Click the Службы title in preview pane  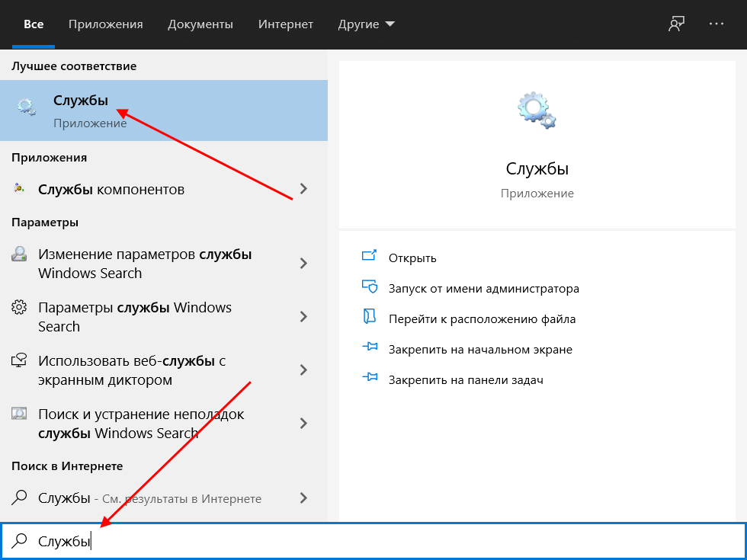coord(537,168)
